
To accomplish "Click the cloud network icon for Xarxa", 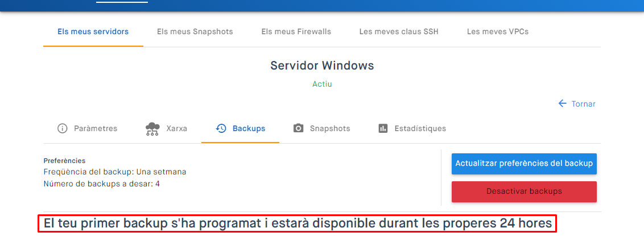I will [152, 128].
